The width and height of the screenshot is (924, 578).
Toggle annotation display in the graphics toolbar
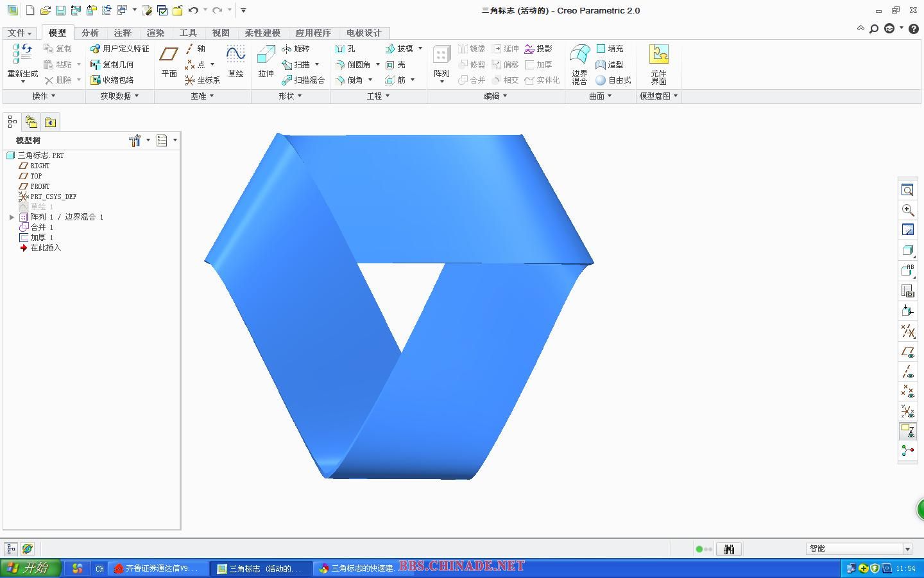pos(907,431)
